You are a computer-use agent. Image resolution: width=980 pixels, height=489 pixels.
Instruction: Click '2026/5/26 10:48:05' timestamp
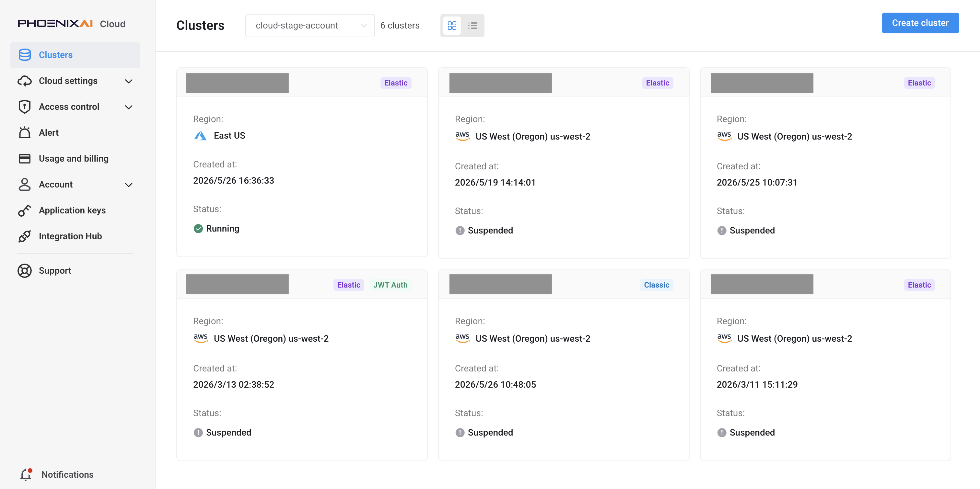coord(495,384)
